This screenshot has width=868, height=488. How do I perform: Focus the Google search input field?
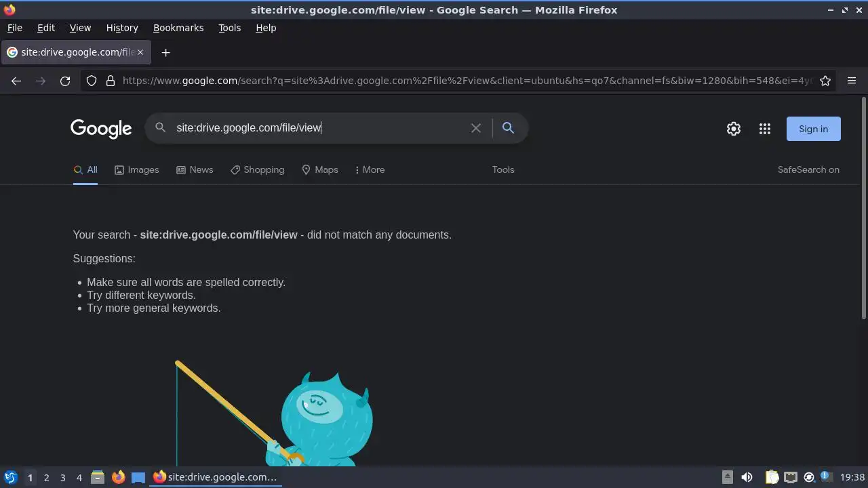(319, 127)
